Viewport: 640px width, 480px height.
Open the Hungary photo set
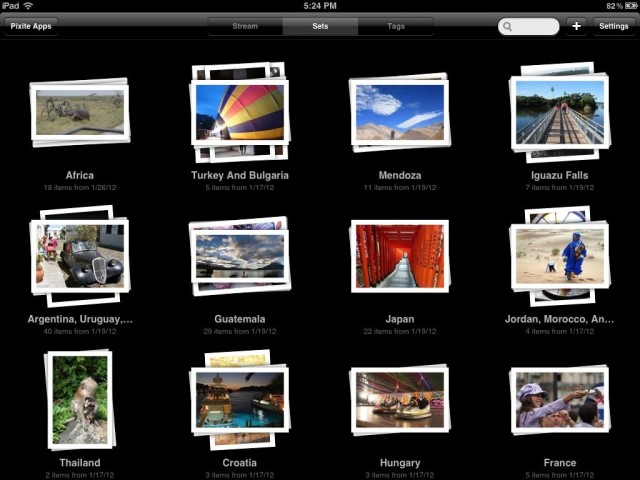pos(400,400)
